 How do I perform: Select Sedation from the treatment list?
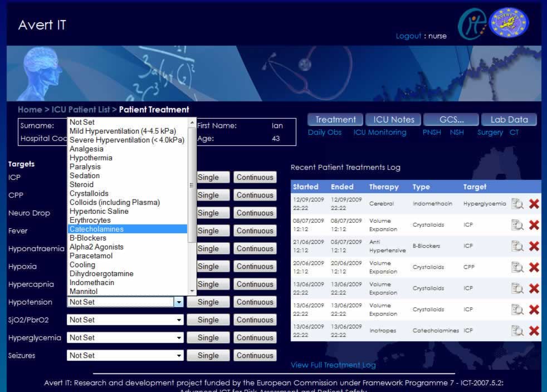(x=128, y=176)
